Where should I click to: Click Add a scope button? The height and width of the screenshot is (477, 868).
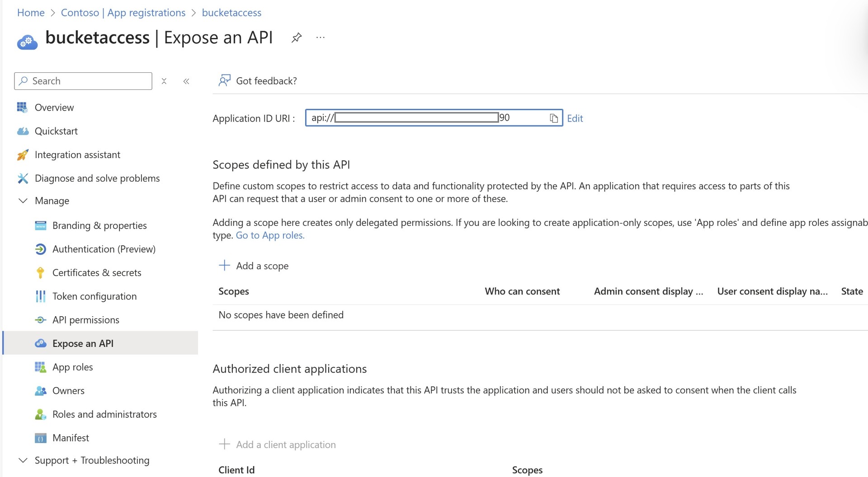pos(254,266)
